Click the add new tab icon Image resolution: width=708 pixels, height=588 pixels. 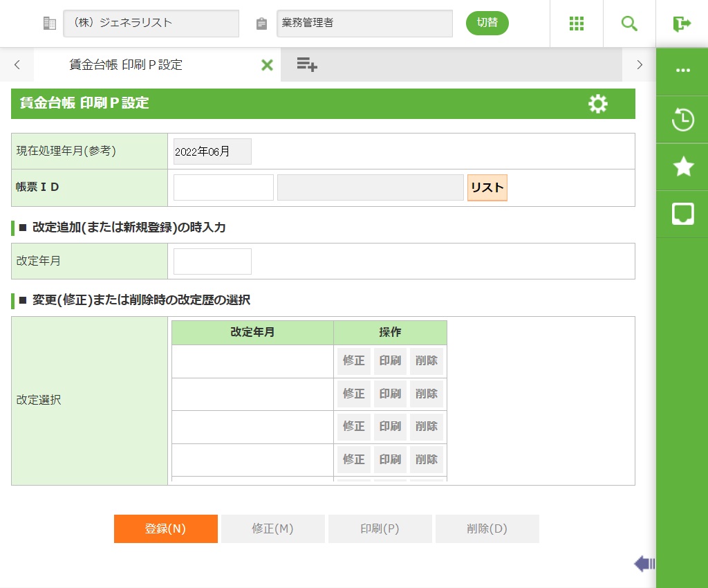[307, 65]
